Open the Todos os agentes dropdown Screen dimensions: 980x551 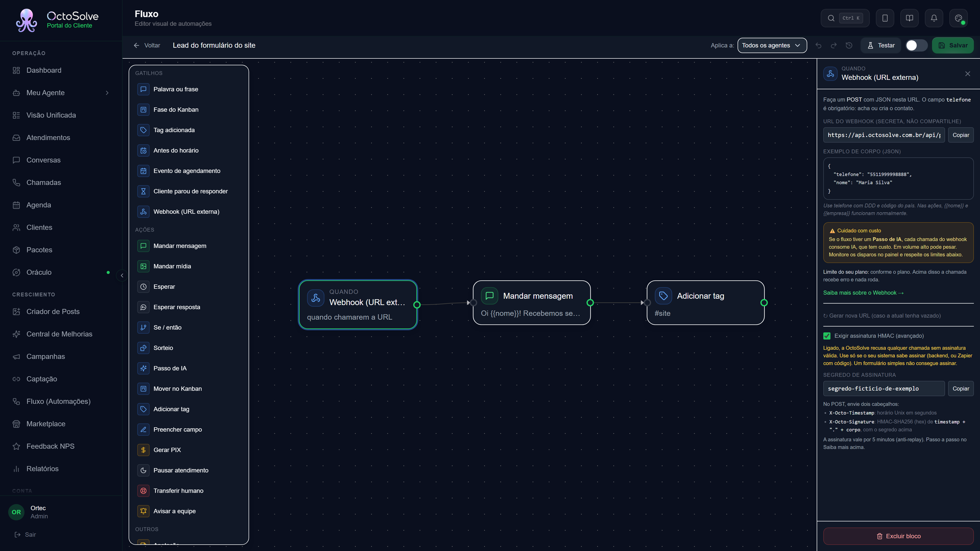[772, 45]
